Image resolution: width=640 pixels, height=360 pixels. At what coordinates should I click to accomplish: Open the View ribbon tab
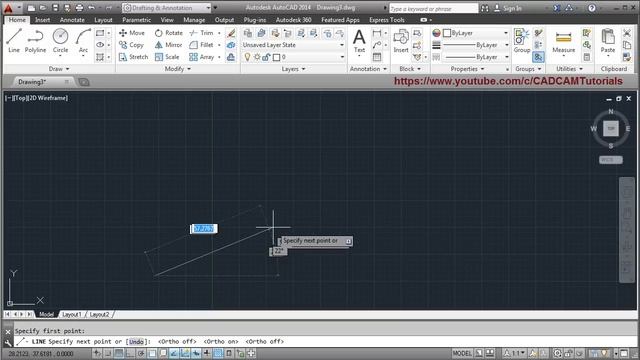coord(167,20)
